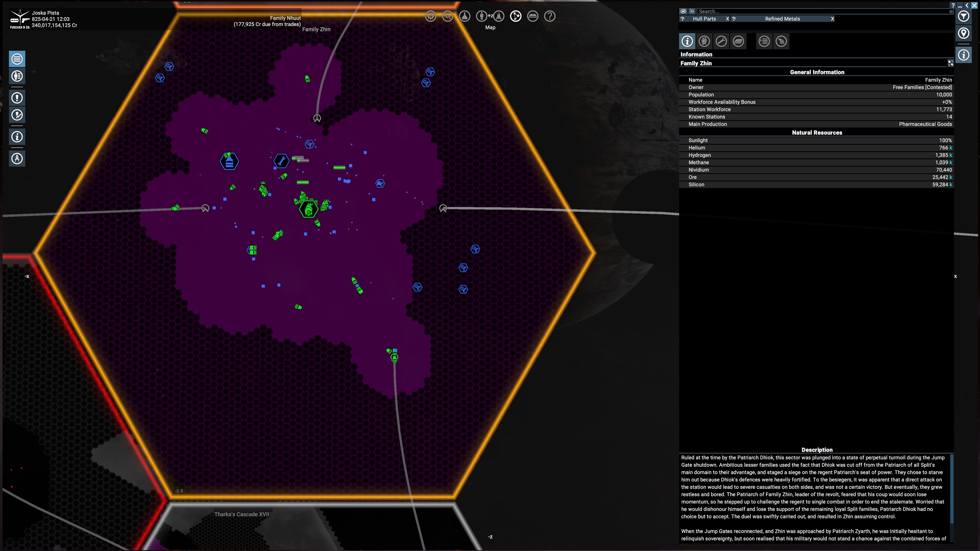The width and height of the screenshot is (980, 551).
Task: Click the Helium 766 k resource row
Action: (816, 147)
